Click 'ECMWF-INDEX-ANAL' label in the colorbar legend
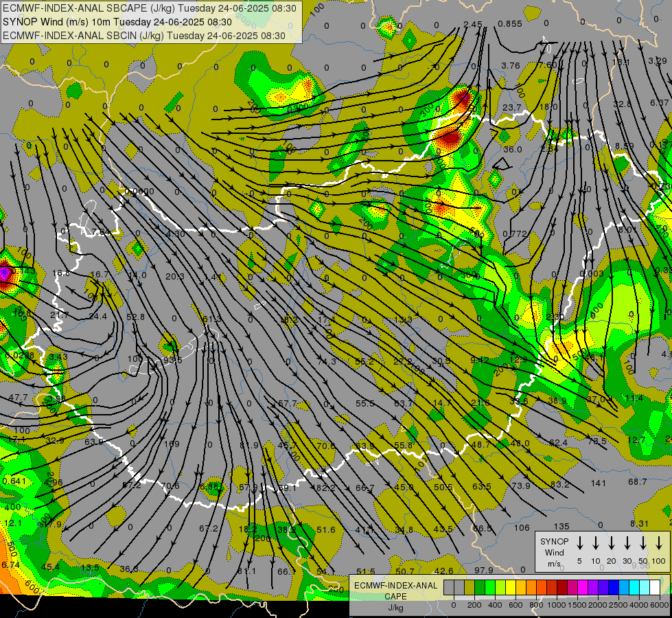Viewport: 672px width, 618px height. [396, 586]
